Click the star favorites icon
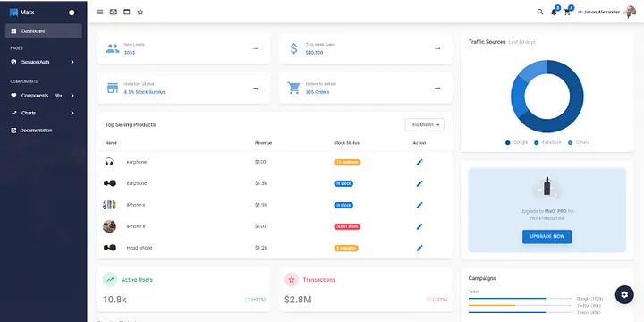This screenshot has height=322, width=644. (140, 12)
